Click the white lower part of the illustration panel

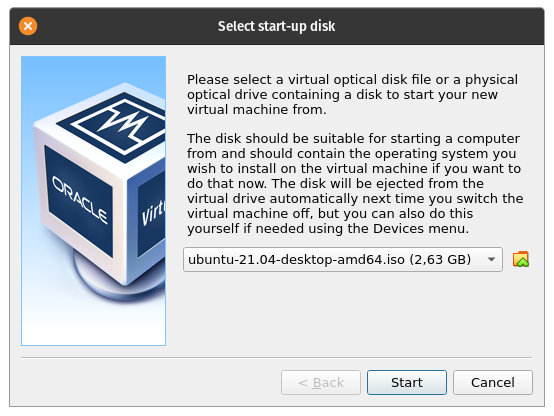93,322
